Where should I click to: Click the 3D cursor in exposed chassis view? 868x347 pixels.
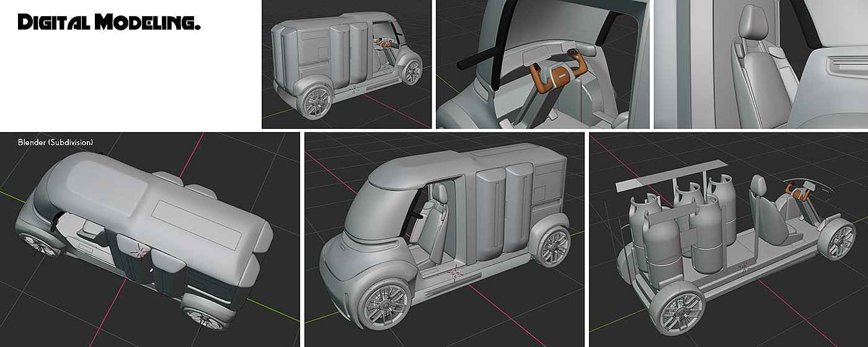click(745, 268)
